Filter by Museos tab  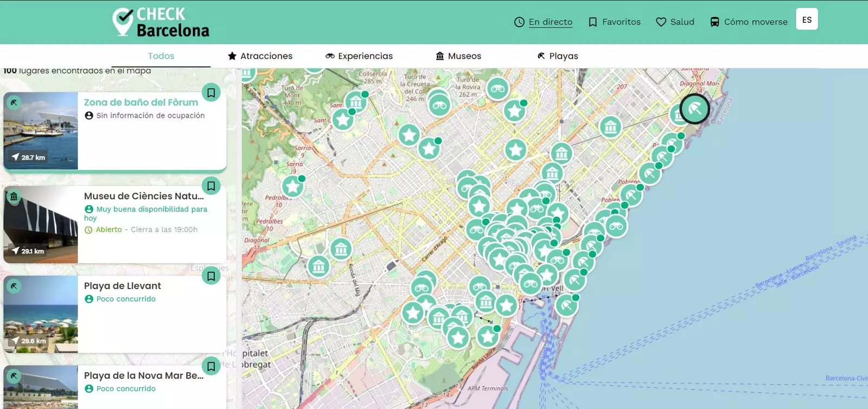458,56
